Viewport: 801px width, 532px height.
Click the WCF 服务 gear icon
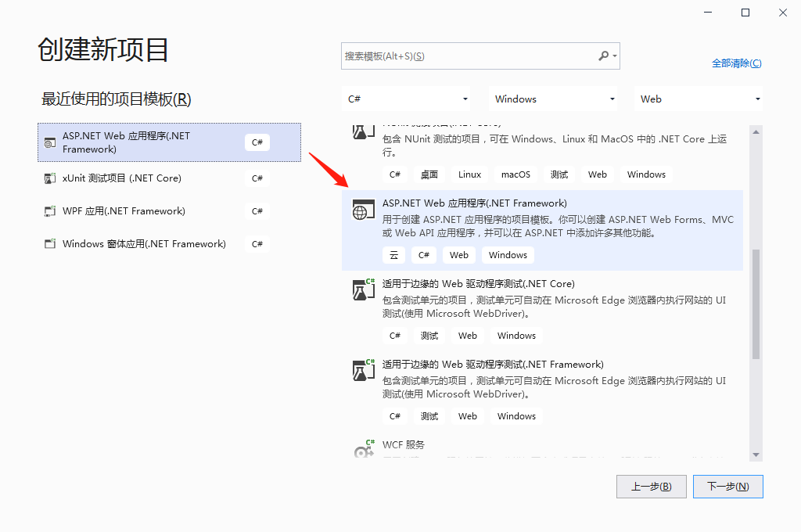pos(364,449)
